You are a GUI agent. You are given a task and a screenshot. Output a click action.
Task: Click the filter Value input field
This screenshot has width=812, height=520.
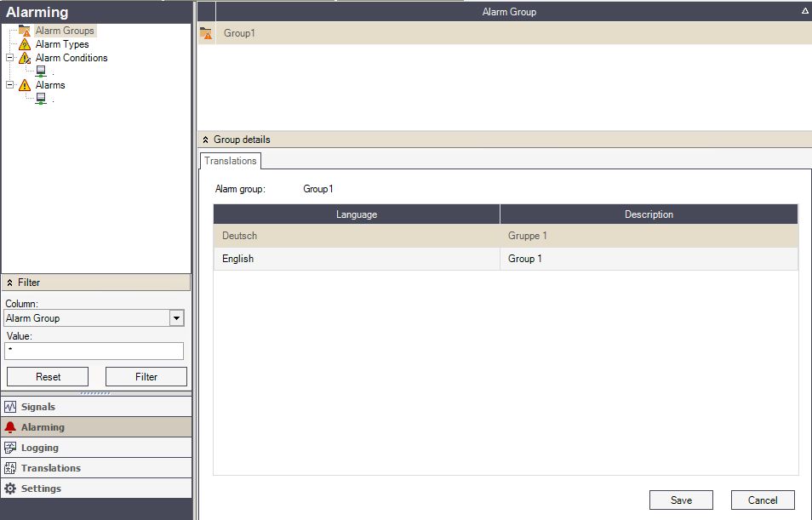[x=94, y=351]
